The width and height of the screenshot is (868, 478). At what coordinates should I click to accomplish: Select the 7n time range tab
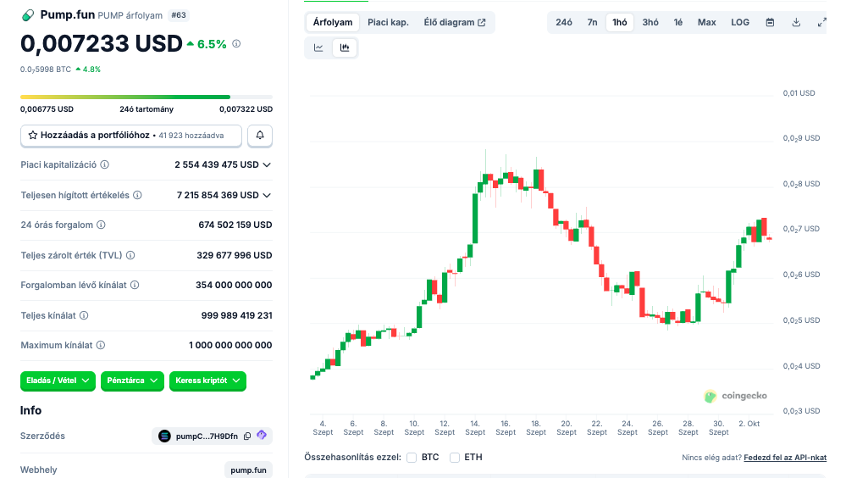[x=592, y=23]
